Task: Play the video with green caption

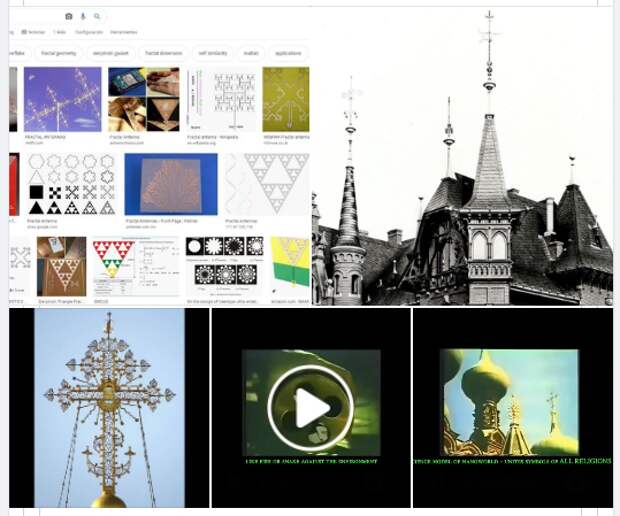Action: [x=311, y=407]
